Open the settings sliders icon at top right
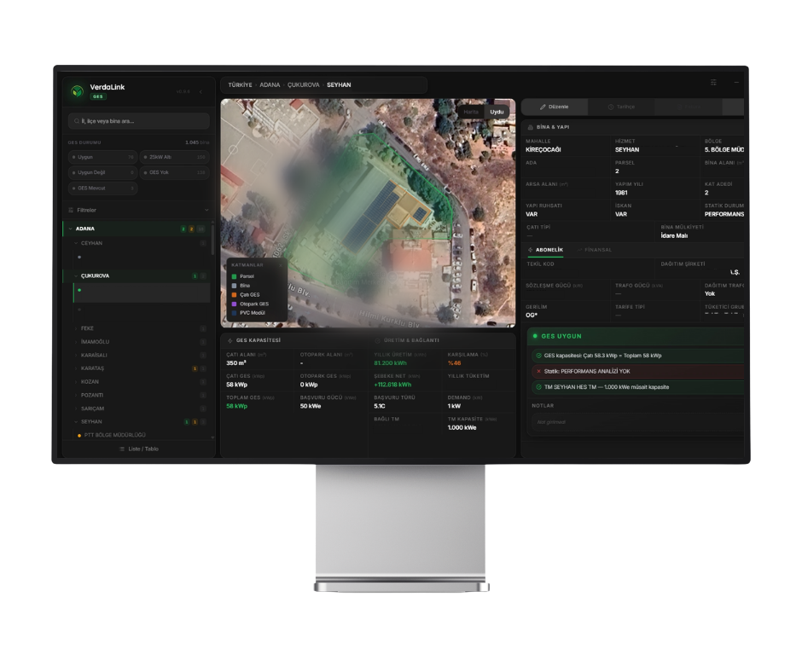The image size is (802, 672). pyautogui.click(x=713, y=83)
